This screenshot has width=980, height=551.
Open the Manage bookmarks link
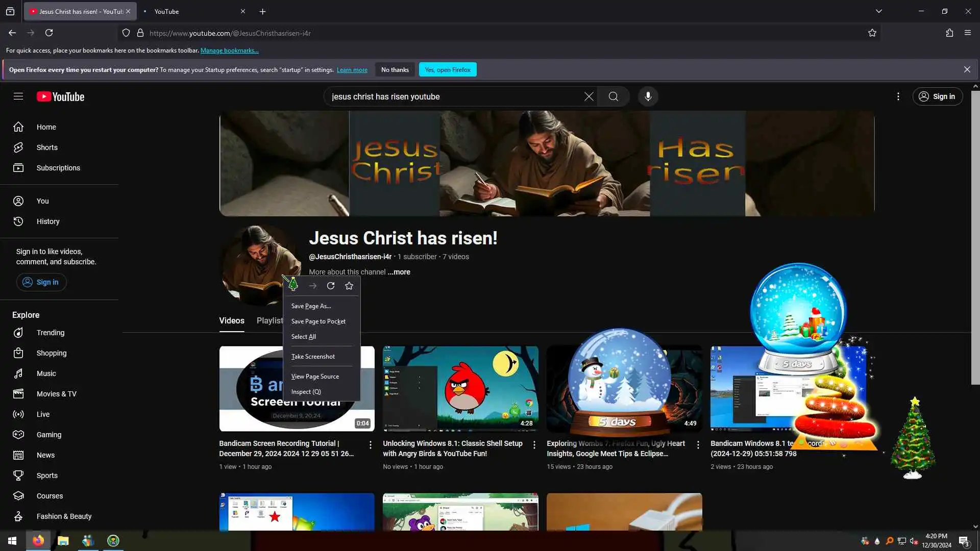(x=229, y=51)
